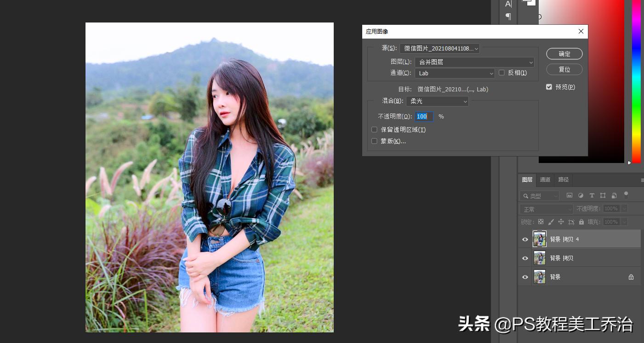Enable lock transparent pixels in Layers panel
644x343 pixels.
[x=541, y=222]
